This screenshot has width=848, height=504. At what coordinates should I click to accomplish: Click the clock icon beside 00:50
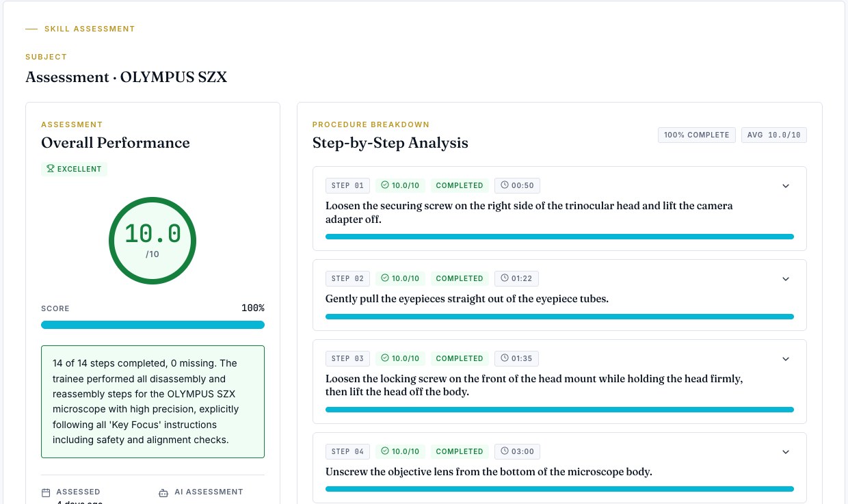tap(505, 185)
